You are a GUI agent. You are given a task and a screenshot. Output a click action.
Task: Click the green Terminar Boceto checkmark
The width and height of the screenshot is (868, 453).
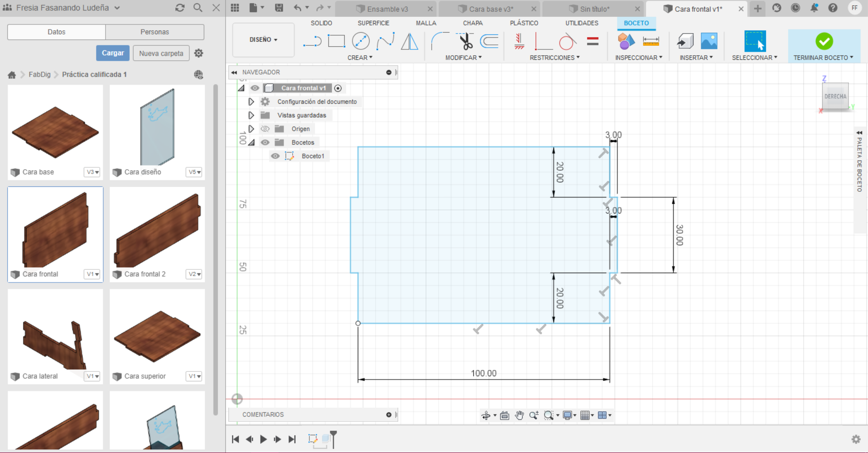[824, 41]
